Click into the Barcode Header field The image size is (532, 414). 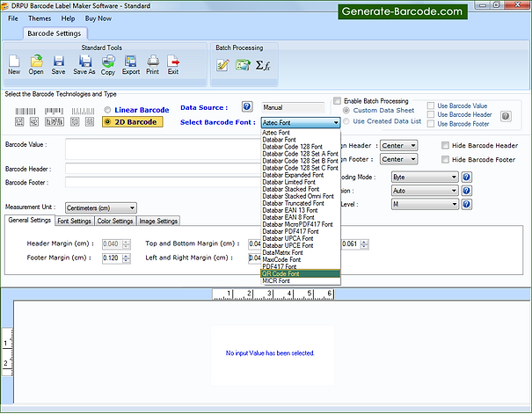tap(163, 169)
